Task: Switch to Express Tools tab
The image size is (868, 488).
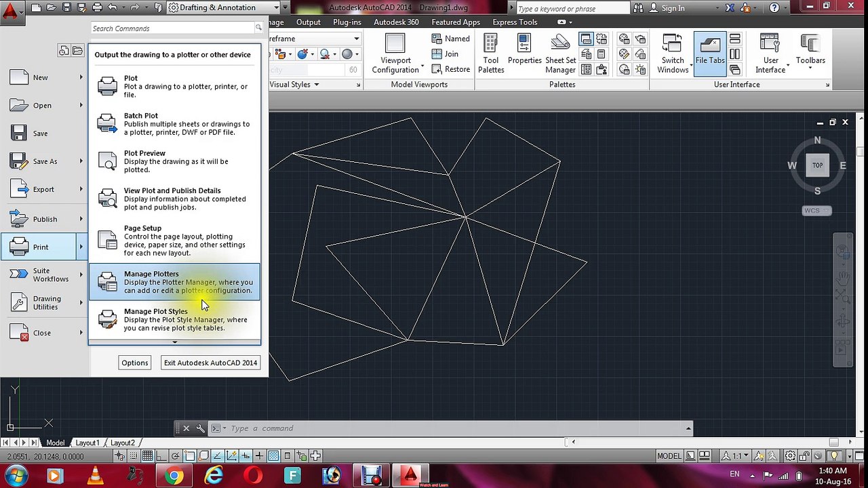Action: pyautogui.click(x=515, y=22)
